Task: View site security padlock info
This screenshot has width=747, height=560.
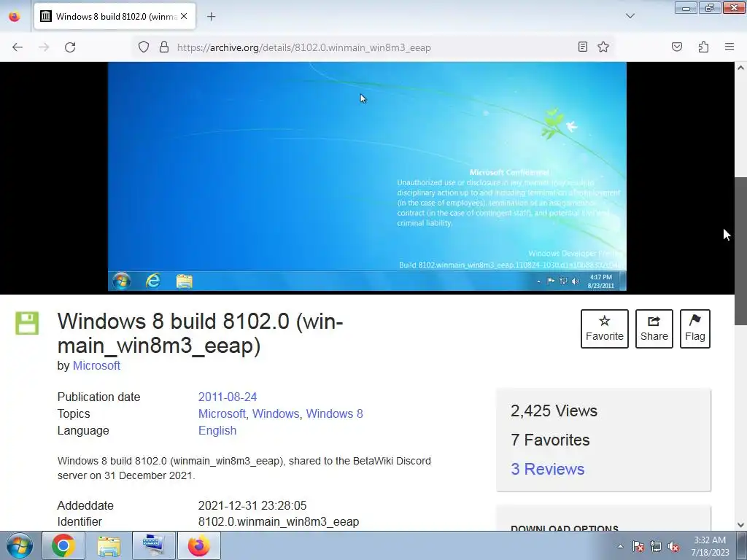Action: click(x=164, y=47)
